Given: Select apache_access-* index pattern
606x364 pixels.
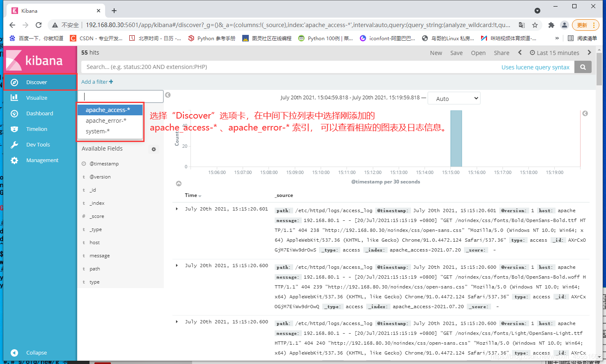Looking at the screenshot, I should 110,110.
